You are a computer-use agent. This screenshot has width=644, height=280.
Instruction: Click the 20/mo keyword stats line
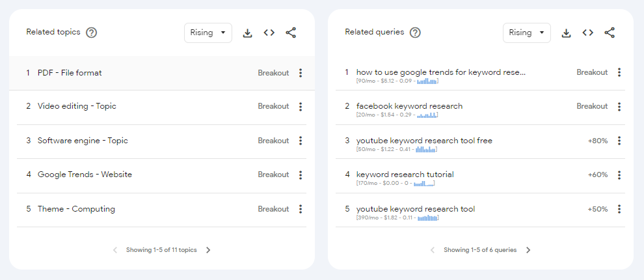tap(397, 115)
